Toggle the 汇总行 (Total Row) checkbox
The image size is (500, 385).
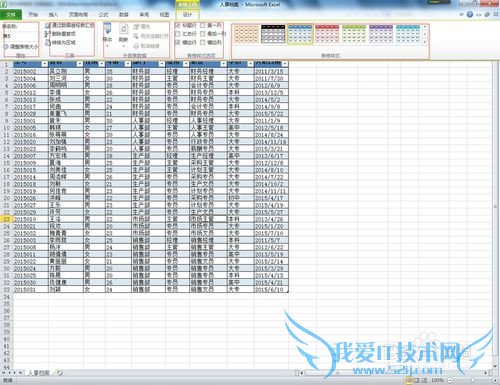pos(178,34)
